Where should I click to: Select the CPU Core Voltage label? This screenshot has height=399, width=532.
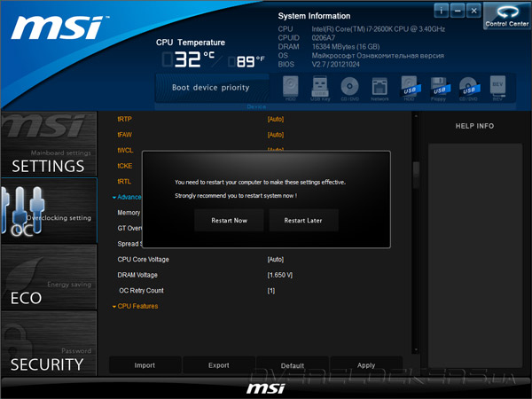pyautogui.click(x=143, y=260)
